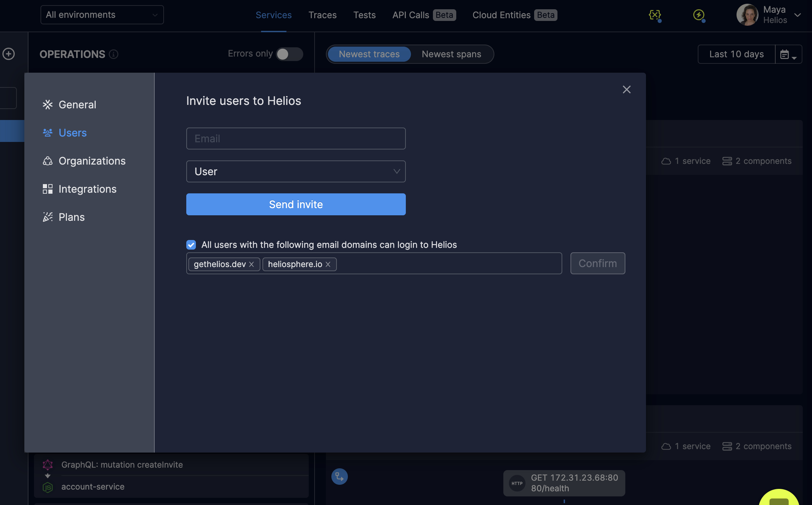This screenshot has height=505, width=812.
Task: Uncheck the email domains login checkbox
Action: pos(191,244)
